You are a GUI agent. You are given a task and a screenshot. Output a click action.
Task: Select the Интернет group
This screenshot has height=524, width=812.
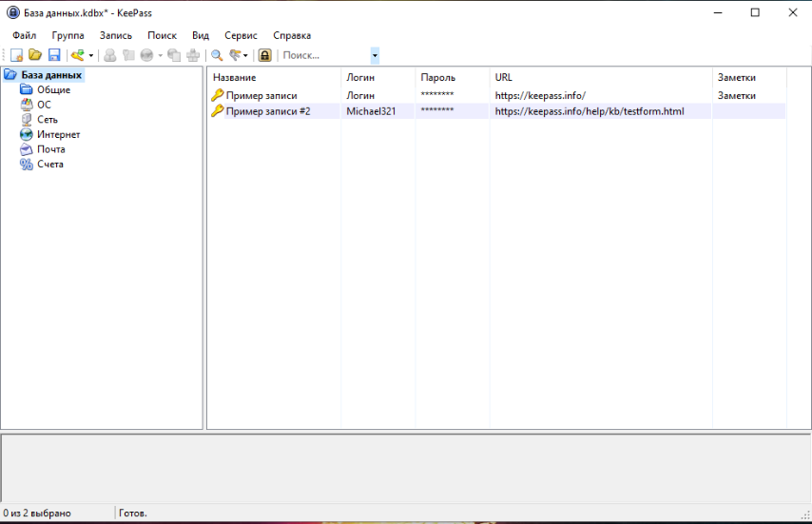[59, 135]
